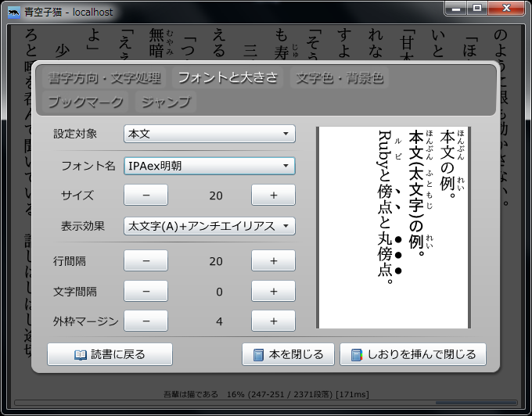Increase 外枠マージン with plus button

[x=274, y=321]
